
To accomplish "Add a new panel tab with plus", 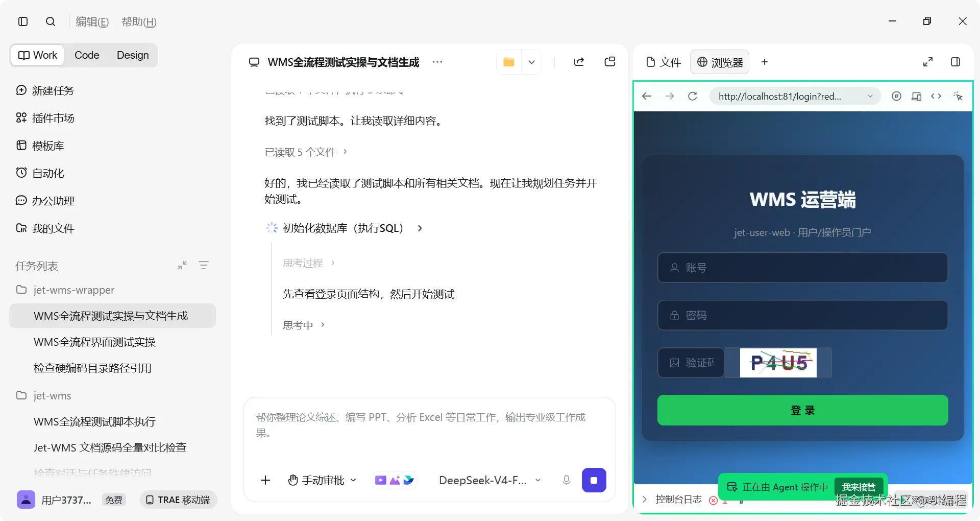I will point(765,62).
